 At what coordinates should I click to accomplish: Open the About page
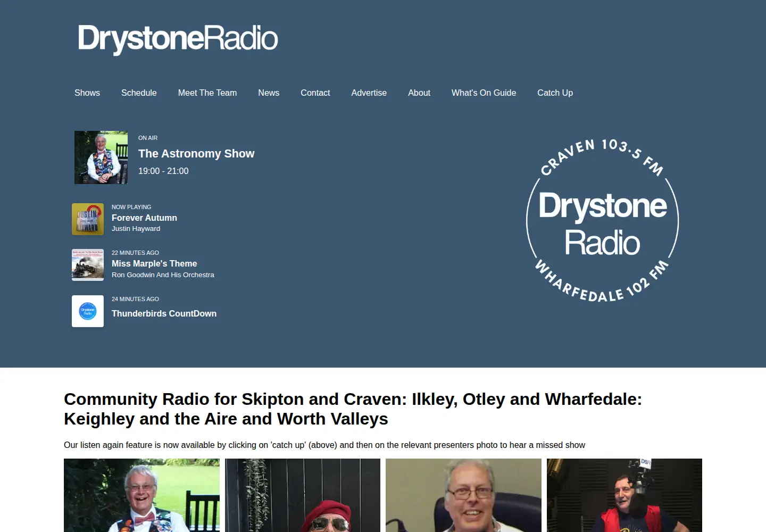pos(419,93)
